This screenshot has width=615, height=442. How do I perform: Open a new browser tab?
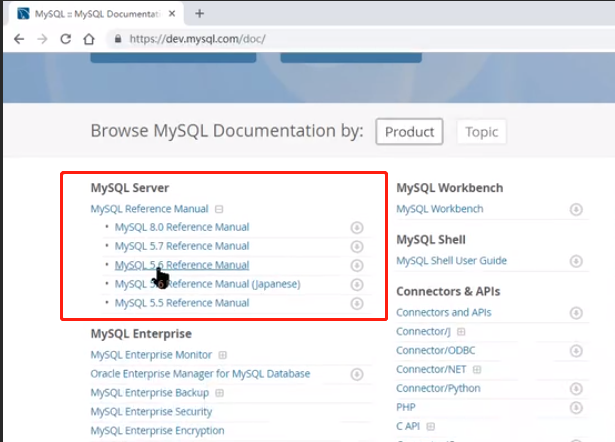click(x=200, y=14)
